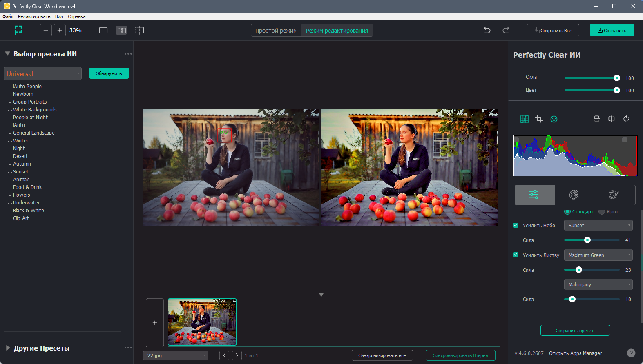
Task: Add a new image with plus tile
Action: tap(155, 323)
